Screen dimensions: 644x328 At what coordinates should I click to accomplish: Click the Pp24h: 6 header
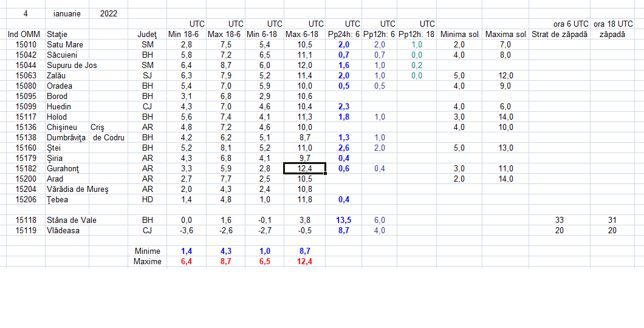coord(344,35)
